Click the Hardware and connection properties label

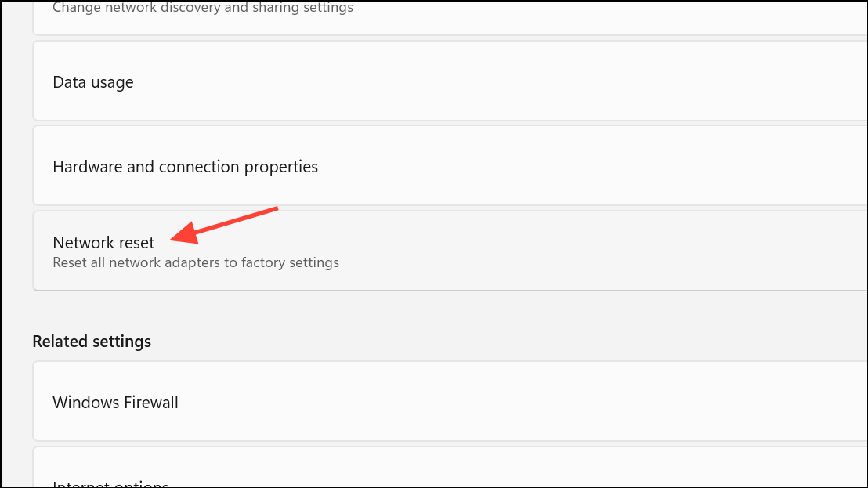click(185, 166)
